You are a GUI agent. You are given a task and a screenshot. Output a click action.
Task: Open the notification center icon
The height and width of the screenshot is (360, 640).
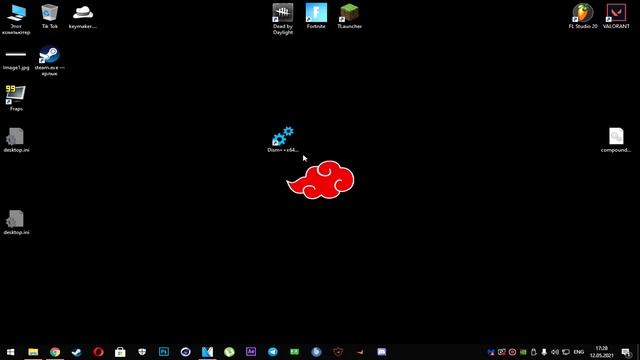(x=626, y=352)
